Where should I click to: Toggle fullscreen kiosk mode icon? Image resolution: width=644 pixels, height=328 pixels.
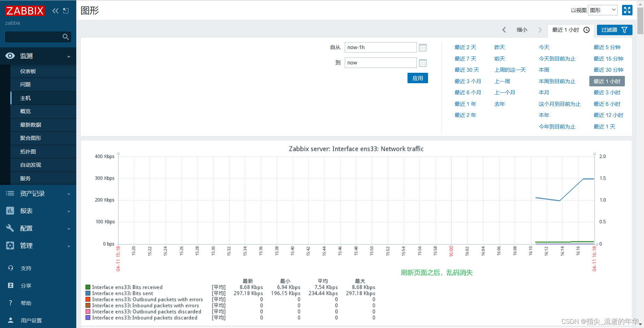coord(627,10)
